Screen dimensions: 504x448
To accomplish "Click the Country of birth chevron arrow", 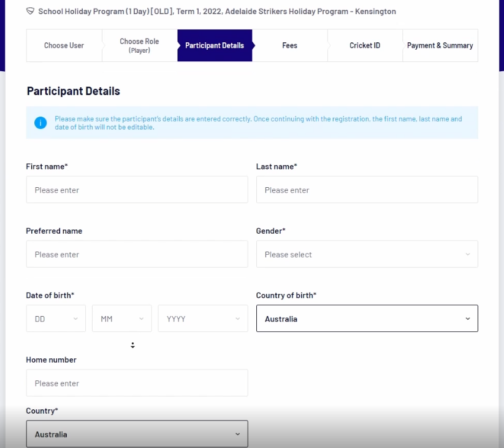I will 467,319.
